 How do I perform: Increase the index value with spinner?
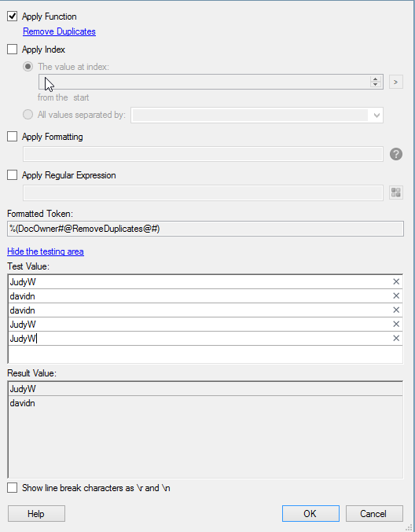coord(375,79)
